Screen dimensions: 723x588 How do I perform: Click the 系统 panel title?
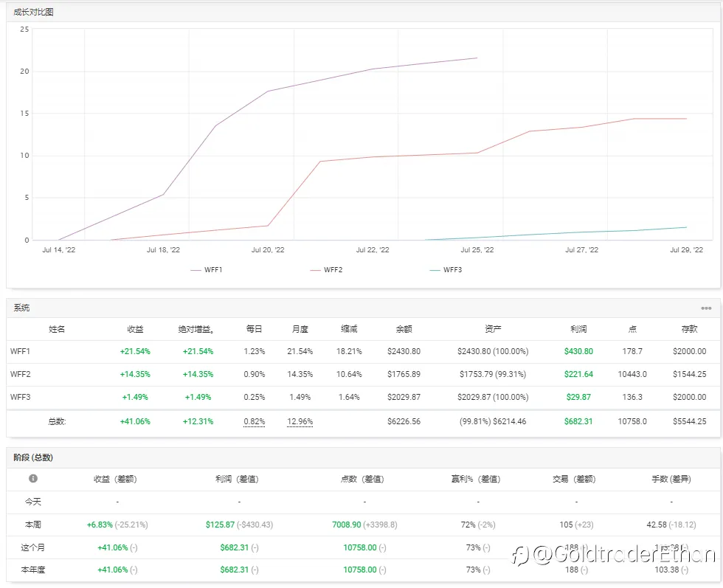click(21, 308)
